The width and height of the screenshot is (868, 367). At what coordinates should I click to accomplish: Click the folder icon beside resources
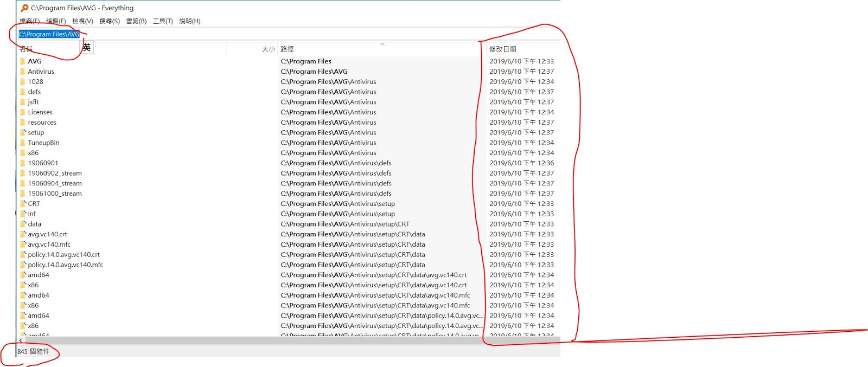23,123
